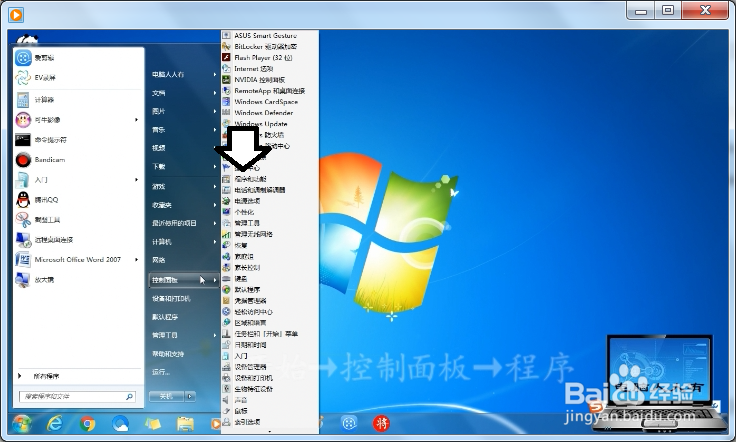Expand 可牛影像 jump list arrow

pos(136,120)
